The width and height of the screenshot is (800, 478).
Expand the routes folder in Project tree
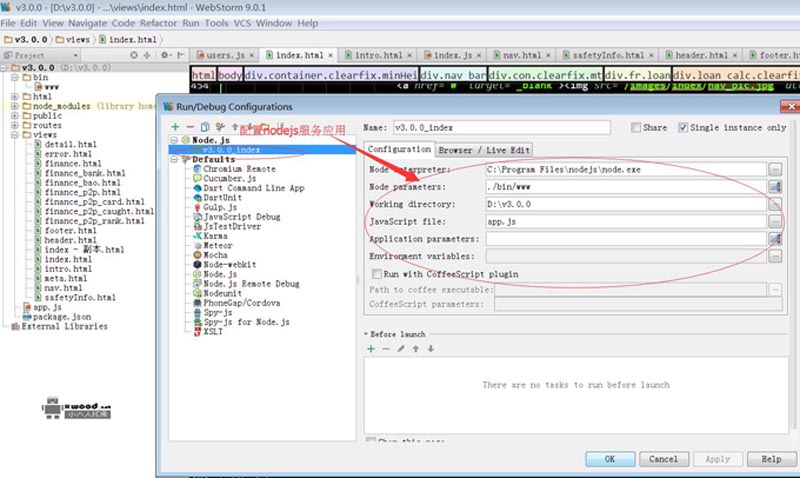(14, 125)
